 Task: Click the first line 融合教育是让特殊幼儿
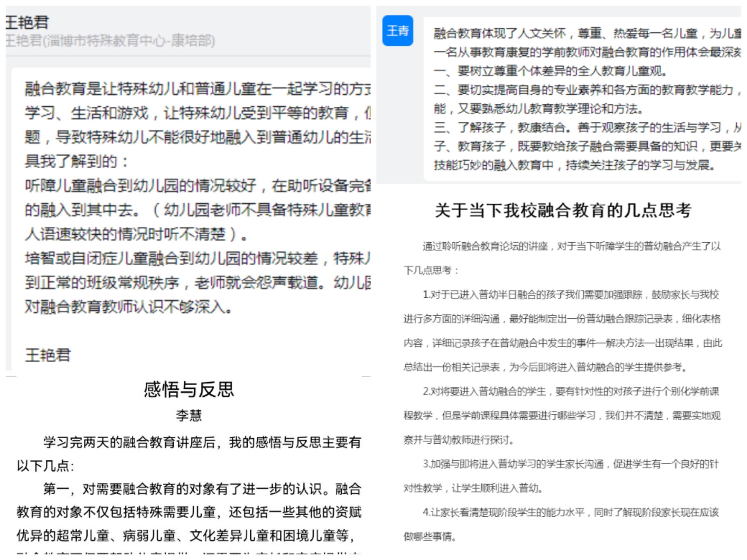197,89
